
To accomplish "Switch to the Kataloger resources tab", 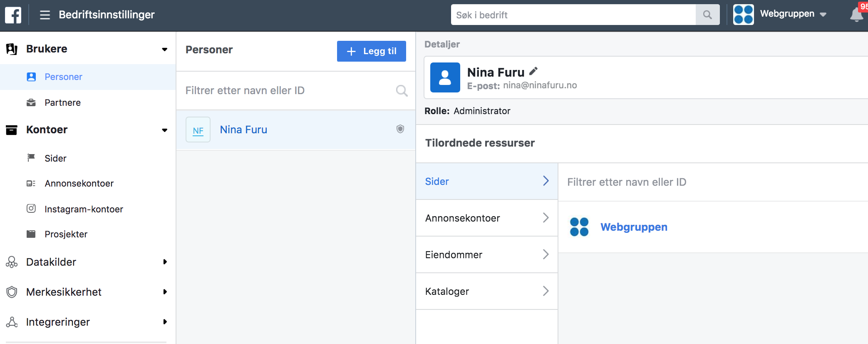I will click(x=487, y=291).
